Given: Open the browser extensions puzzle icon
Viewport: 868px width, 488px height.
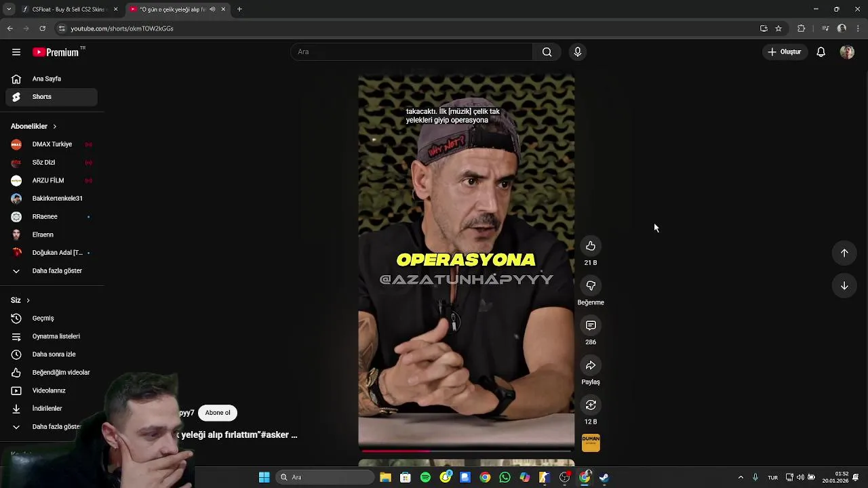Looking at the screenshot, I should point(802,28).
